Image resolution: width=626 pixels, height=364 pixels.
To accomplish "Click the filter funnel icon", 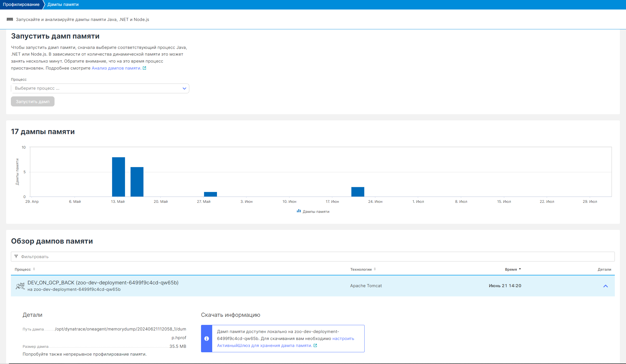I will [16, 256].
